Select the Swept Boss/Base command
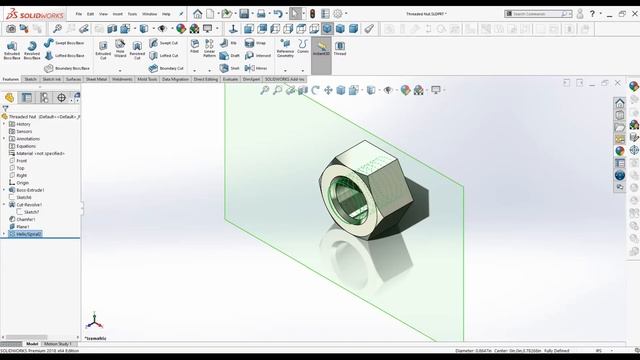640x360 pixels. (x=64, y=43)
